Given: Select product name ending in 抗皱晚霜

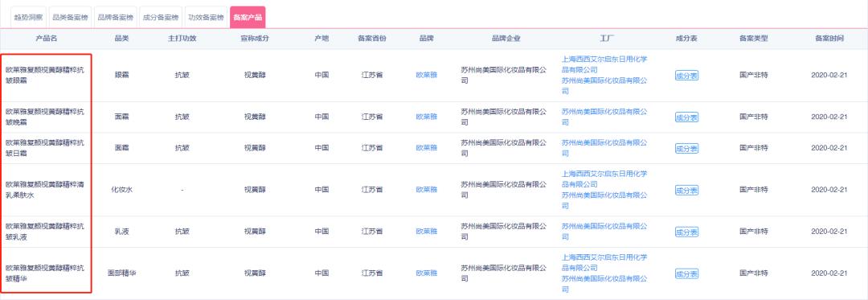Looking at the screenshot, I should [45, 117].
